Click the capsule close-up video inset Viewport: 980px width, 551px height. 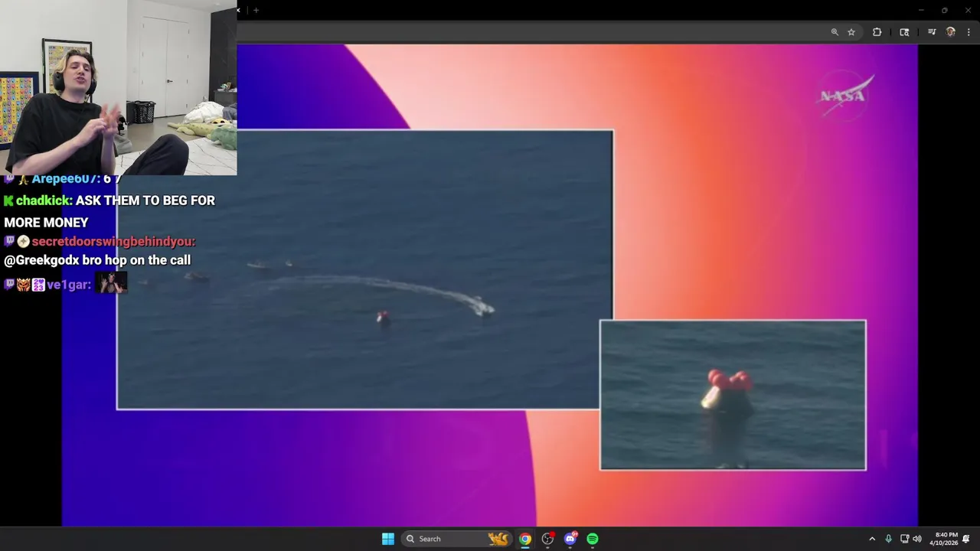point(733,395)
